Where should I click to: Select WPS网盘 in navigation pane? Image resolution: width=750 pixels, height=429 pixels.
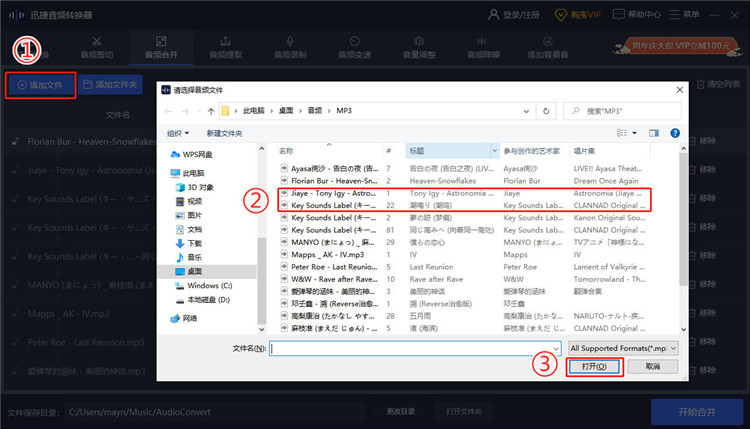192,154
